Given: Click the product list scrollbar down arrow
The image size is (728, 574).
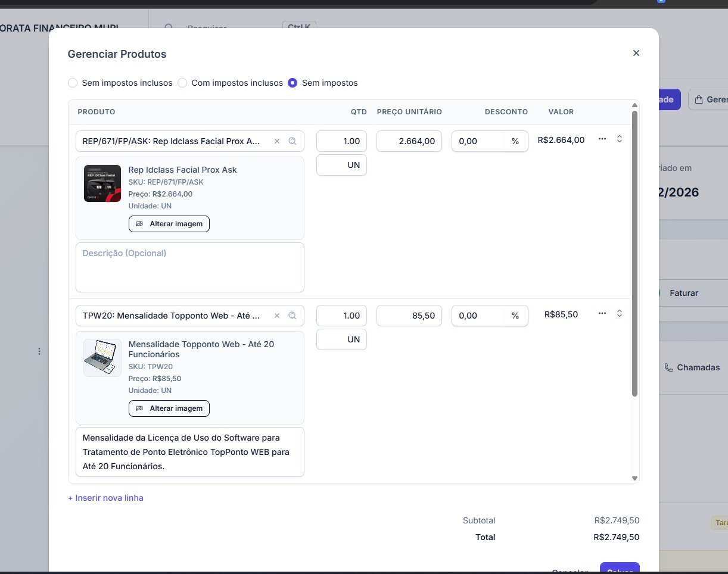Looking at the screenshot, I should pos(634,478).
